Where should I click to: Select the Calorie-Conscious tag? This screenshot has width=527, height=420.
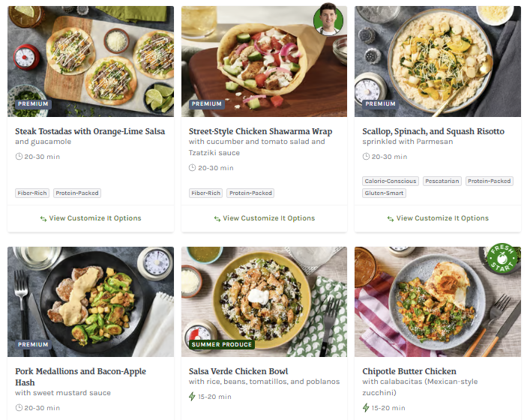pos(391,181)
